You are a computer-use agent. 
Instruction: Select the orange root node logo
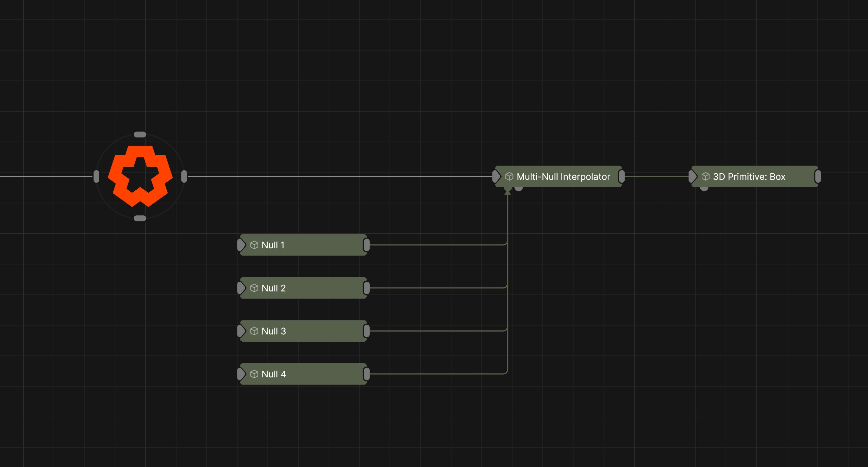140,176
